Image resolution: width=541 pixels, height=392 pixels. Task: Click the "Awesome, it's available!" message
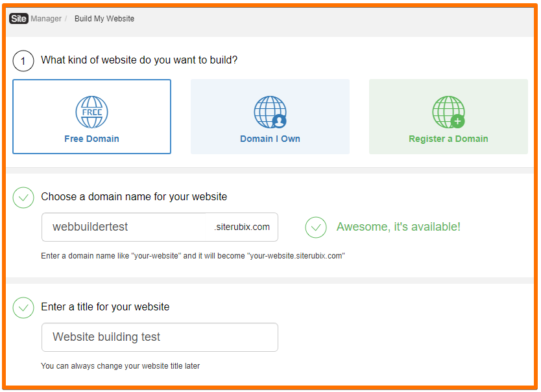click(398, 227)
